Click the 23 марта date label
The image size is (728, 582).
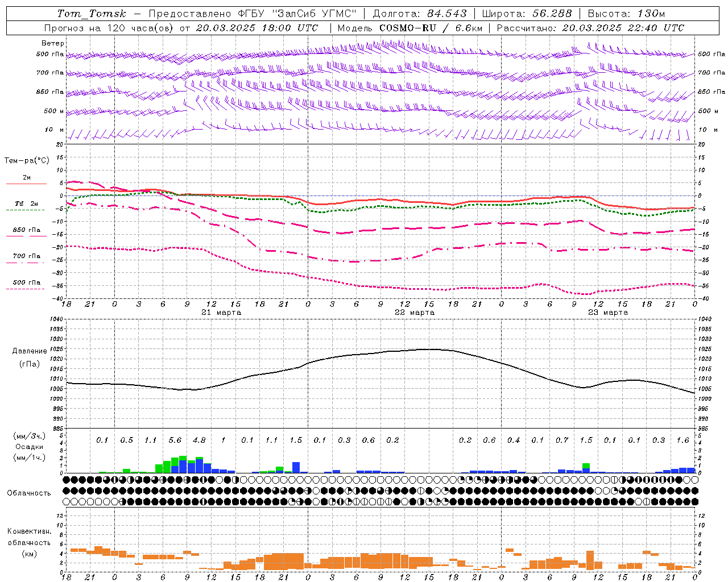coord(608,313)
